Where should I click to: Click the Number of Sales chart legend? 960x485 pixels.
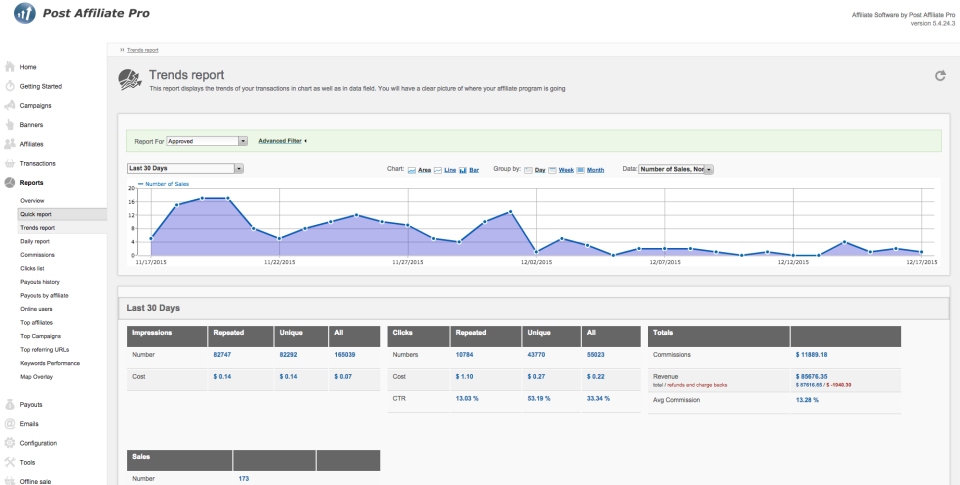163,184
